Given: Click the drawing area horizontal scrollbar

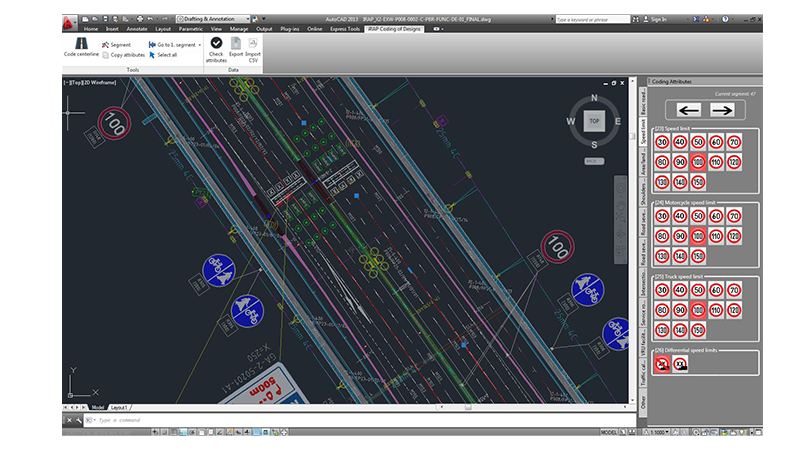Looking at the screenshot, I should click(533, 407).
